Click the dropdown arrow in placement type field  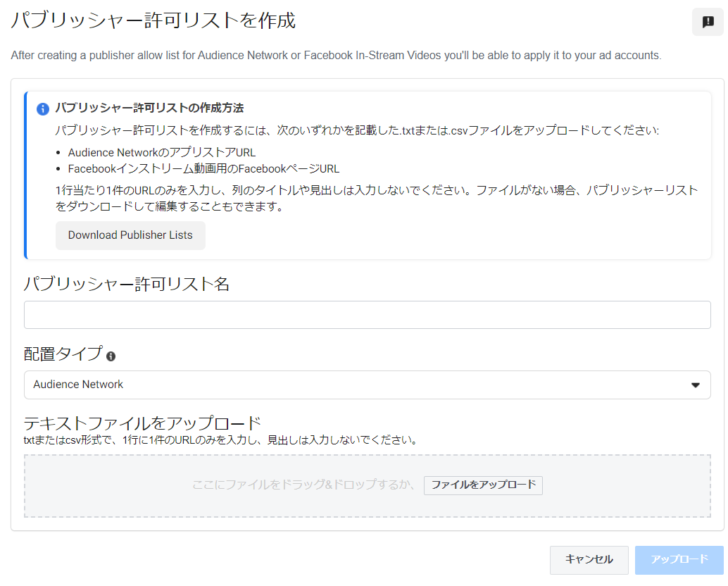click(696, 385)
